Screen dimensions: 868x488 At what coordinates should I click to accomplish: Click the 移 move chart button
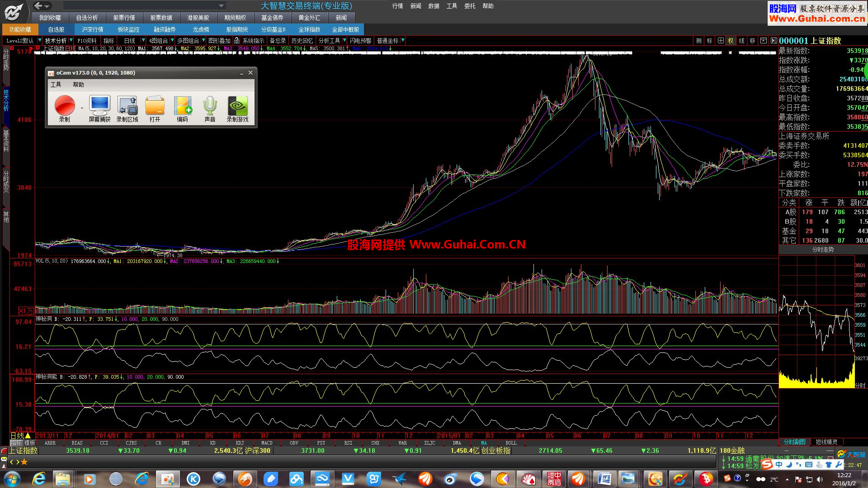coord(752,41)
